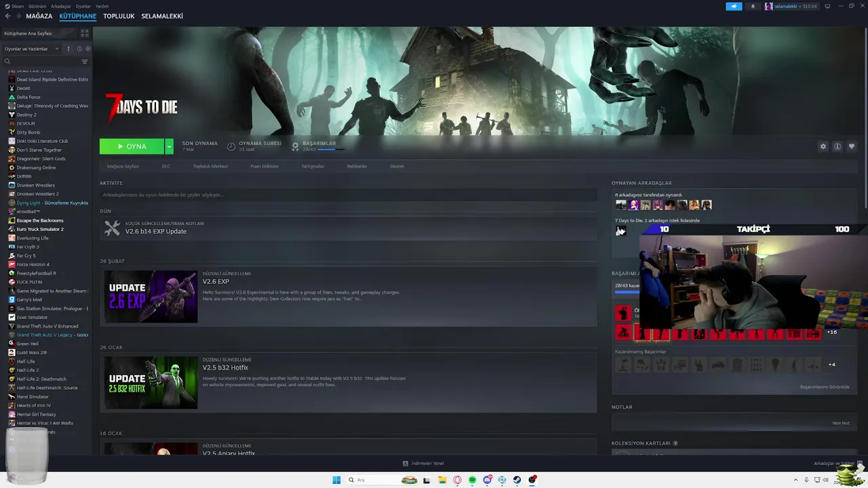868x488 pixels.
Task: Open File Explorer from taskbar
Action: coord(442,480)
